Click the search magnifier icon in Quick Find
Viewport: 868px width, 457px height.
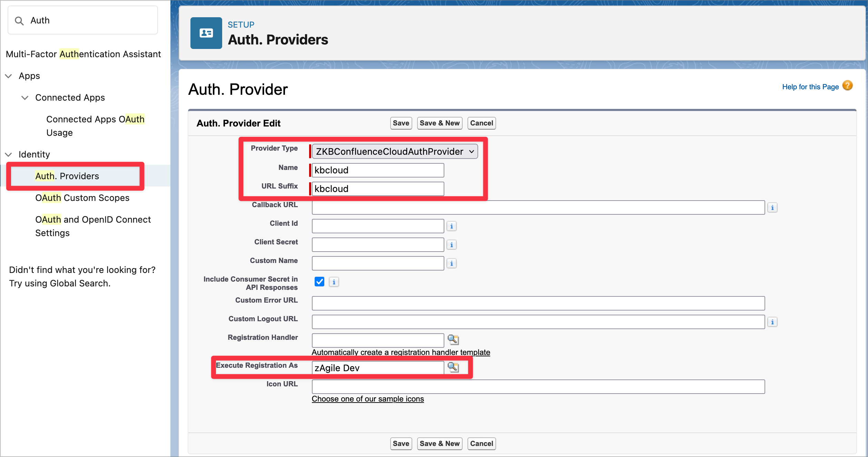(19, 21)
